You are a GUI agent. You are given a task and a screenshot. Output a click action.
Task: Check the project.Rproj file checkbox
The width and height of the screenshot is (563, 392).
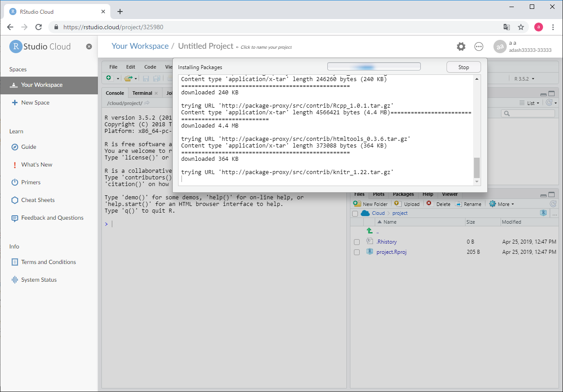pos(357,252)
